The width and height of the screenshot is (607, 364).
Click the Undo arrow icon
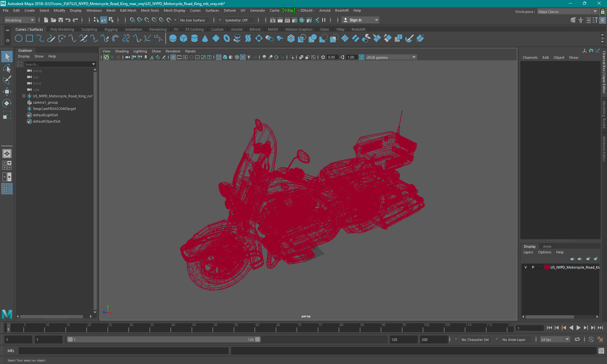68,20
